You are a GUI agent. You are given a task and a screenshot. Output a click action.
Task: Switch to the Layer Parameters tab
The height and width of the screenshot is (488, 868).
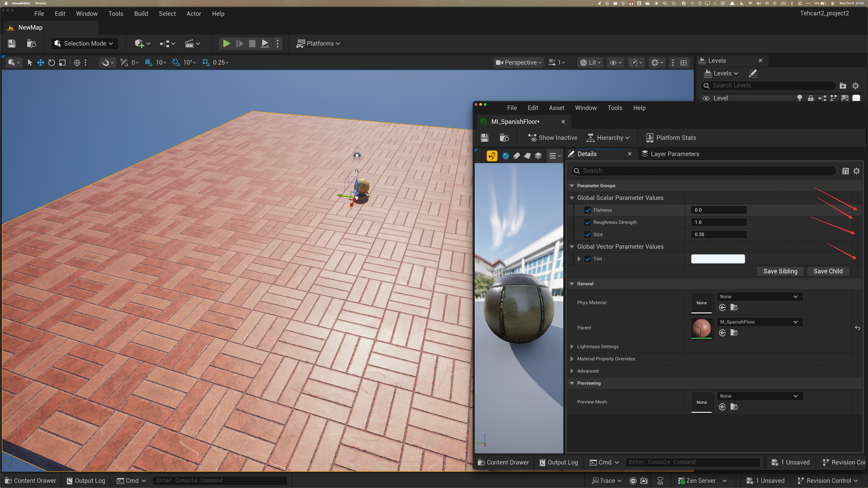click(670, 154)
